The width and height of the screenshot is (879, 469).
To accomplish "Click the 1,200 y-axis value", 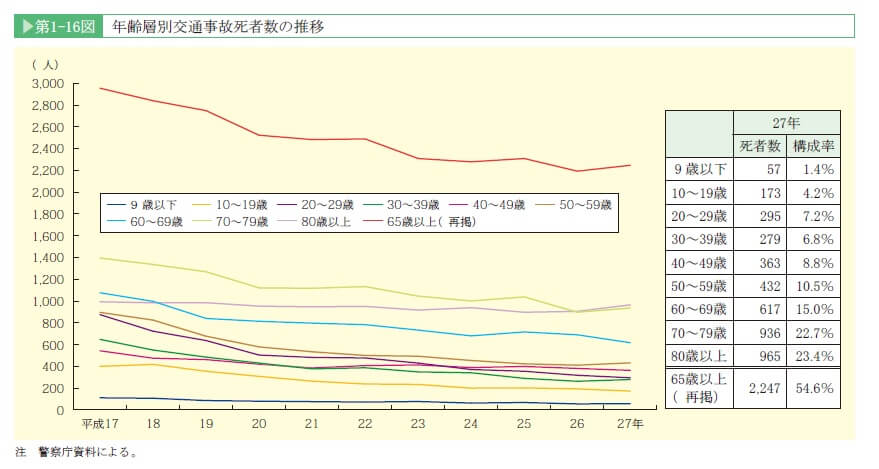I will (48, 280).
